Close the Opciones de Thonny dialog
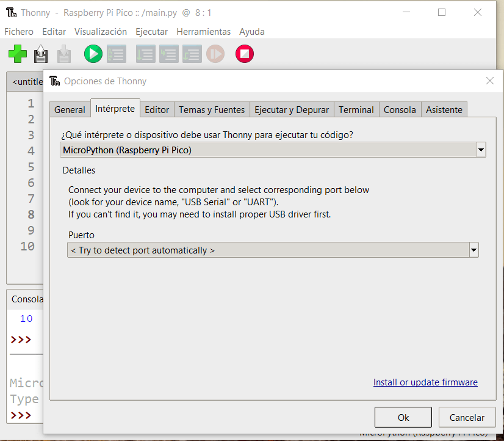Viewport: 504px width, 441px height. (489, 81)
